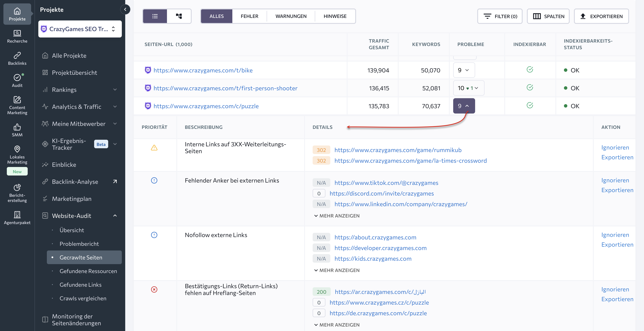The image size is (644, 331).
Task: Open Lokales Marketing section
Action: [17, 155]
